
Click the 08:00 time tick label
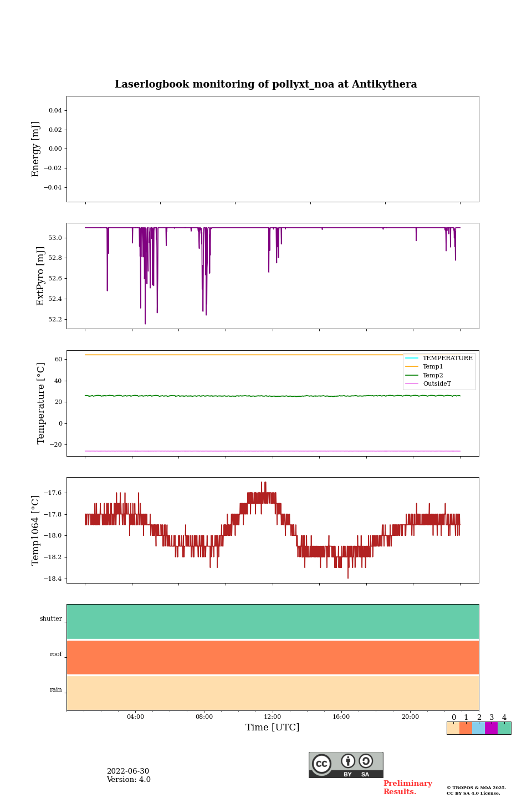(x=204, y=717)
